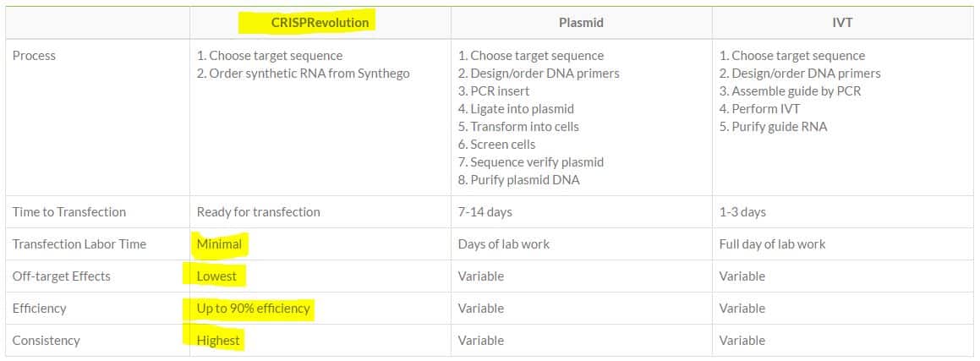The image size is (980, 361).
Task: Click the Transfection Labor Time row label
Action: [x=79, y=244]
